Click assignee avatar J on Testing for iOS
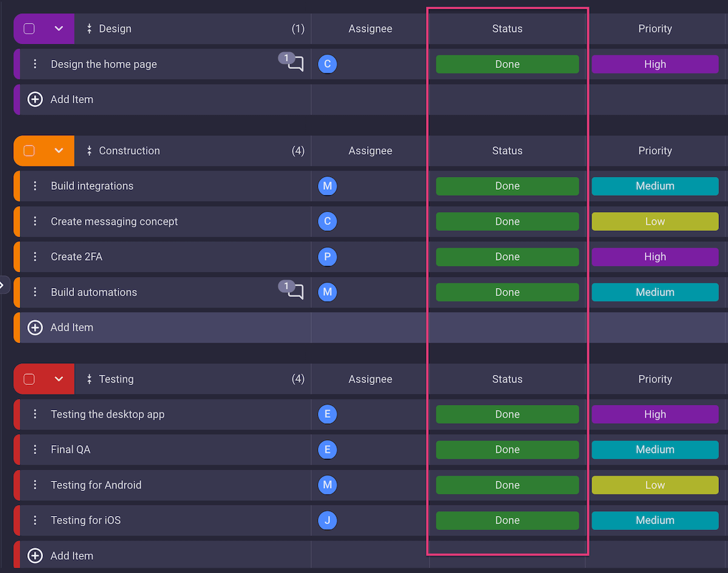Viewport: 728px width, 573px height. [x=327, y=520]
